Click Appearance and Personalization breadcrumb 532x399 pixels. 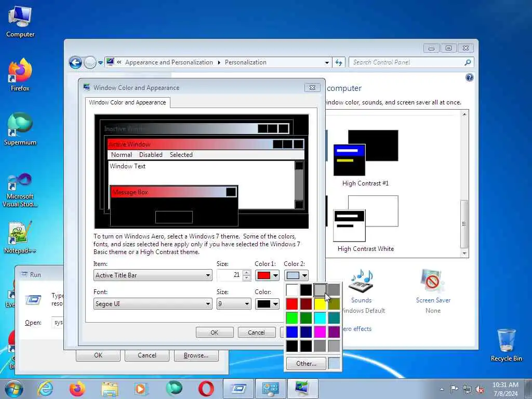click(169, 62)
